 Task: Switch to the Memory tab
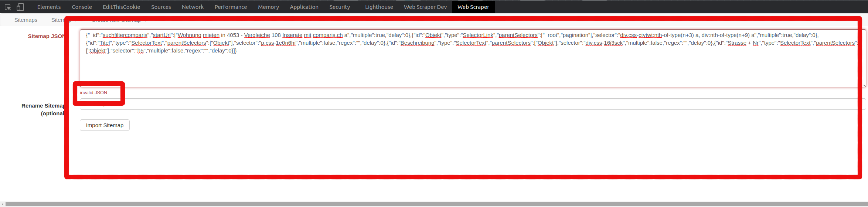pyautogui.click(x=268, y=7)
